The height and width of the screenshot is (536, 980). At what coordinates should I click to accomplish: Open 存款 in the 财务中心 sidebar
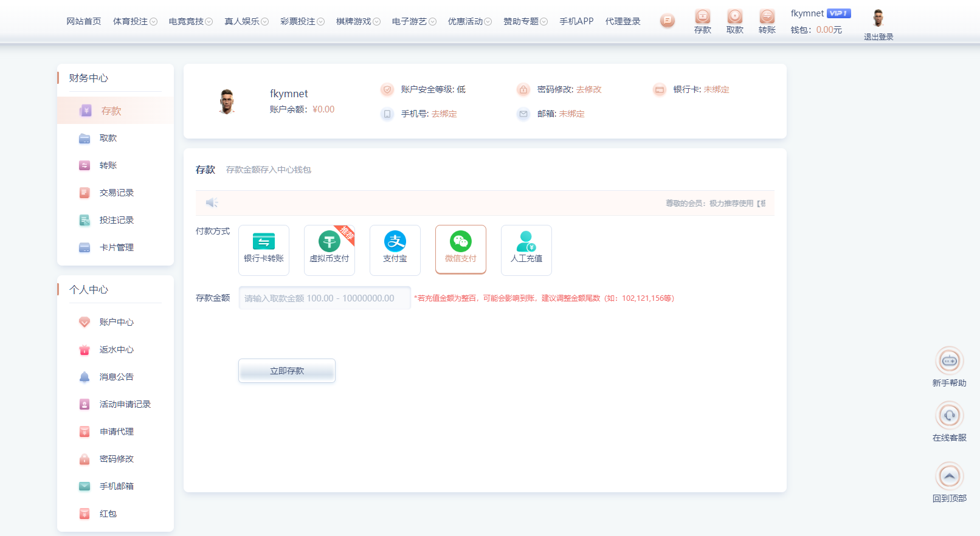(116, 111)
